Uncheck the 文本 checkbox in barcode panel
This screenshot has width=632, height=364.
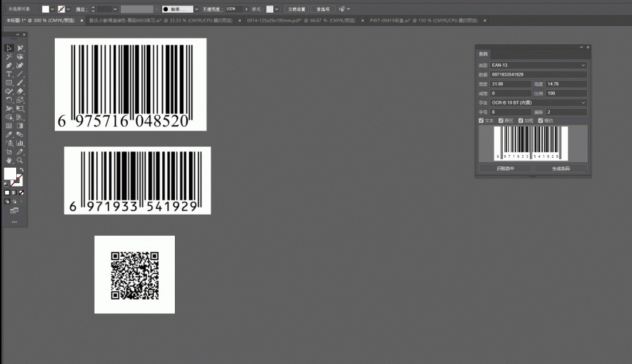[481, 121]
